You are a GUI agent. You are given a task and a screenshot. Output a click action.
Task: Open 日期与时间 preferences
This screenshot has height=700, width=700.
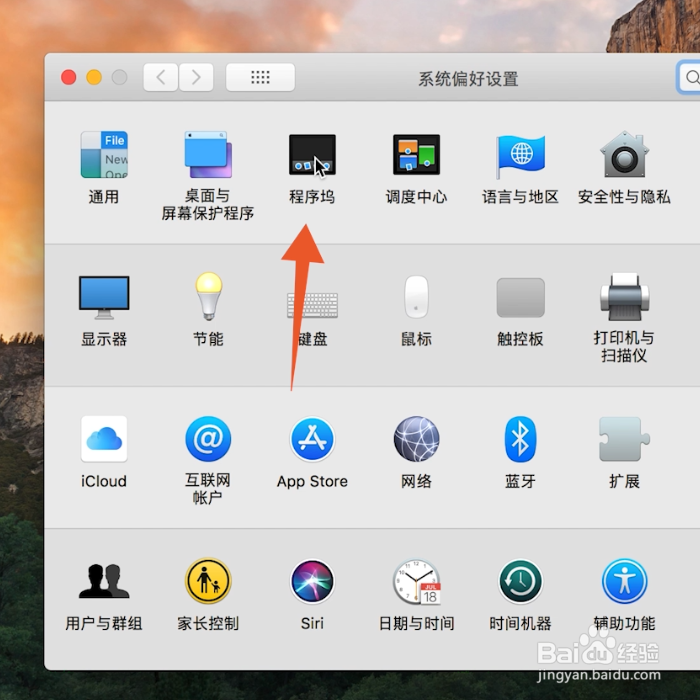417,582
